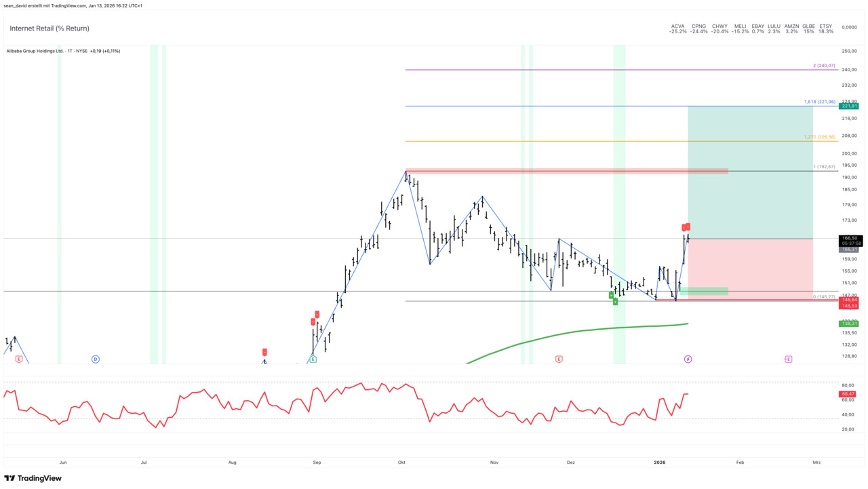Select the red signal marker in mid-August
Screen dimensions: 868x489
pos(264,352)
